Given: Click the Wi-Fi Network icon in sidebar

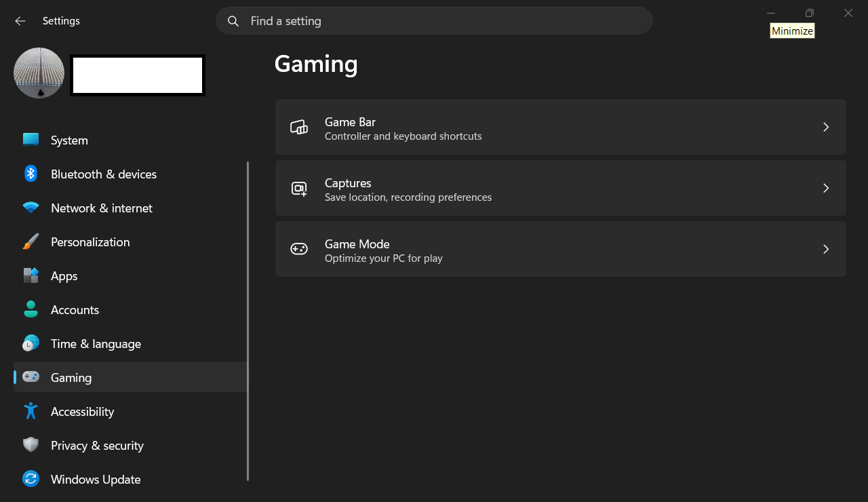Looking at the screenshot, I should pyautogui.click(x=31, y=208).
